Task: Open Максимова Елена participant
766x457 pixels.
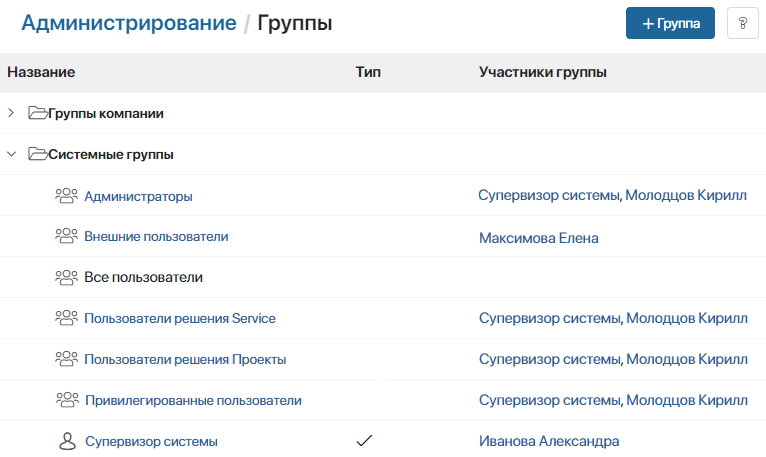Action: point(538,238)
